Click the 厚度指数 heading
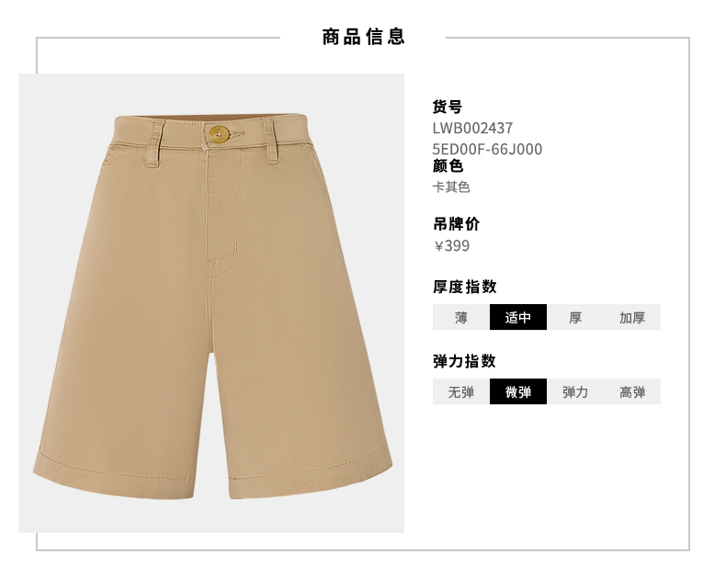Viewport: 726px width, 588px height. click(x=465, y=287)
